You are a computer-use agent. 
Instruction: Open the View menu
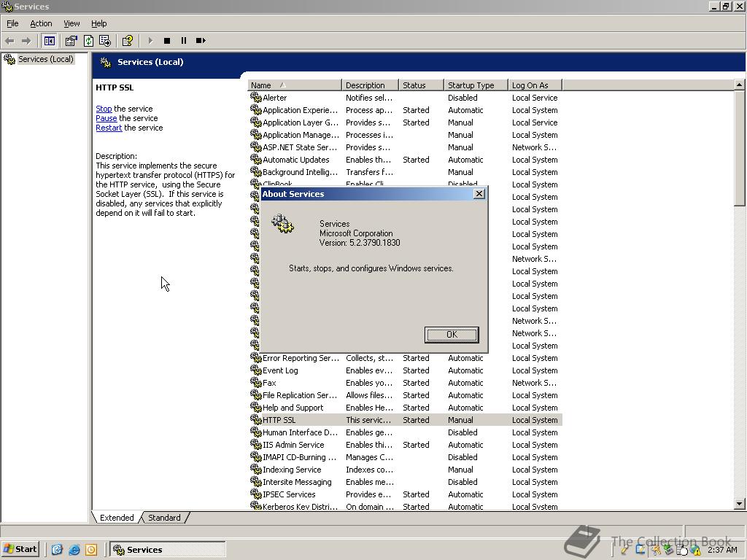pos(71,23)
